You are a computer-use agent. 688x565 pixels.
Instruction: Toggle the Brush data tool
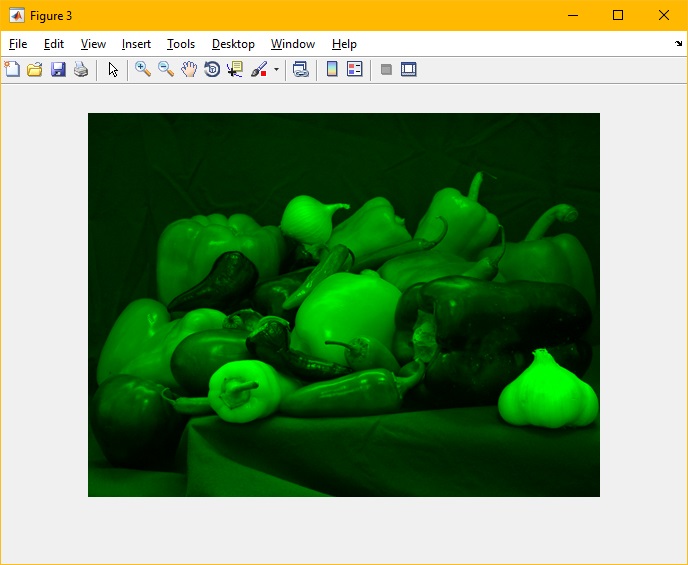[x=258, y=69]
